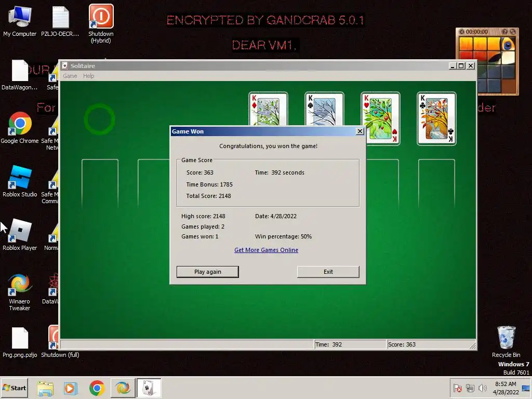Click the Solitaire window resize grip
This screenshot has width=532, height=399.
click(x=473, y=345)
